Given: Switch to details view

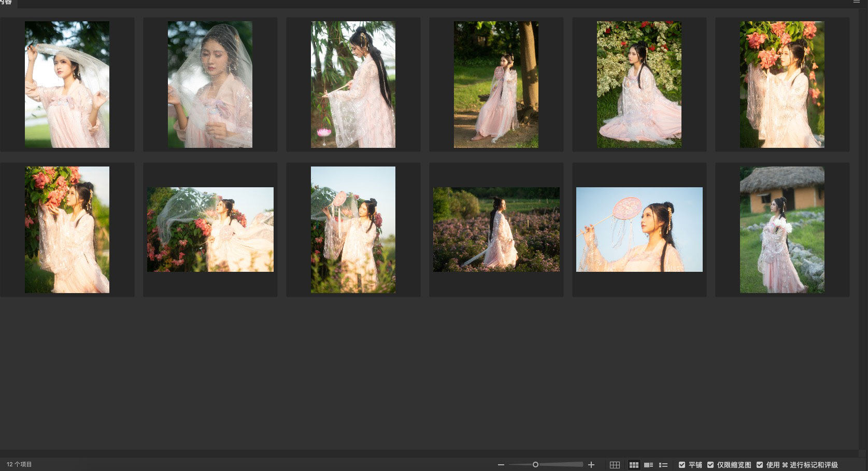Looking at the screenshot, I should [648, 465].
